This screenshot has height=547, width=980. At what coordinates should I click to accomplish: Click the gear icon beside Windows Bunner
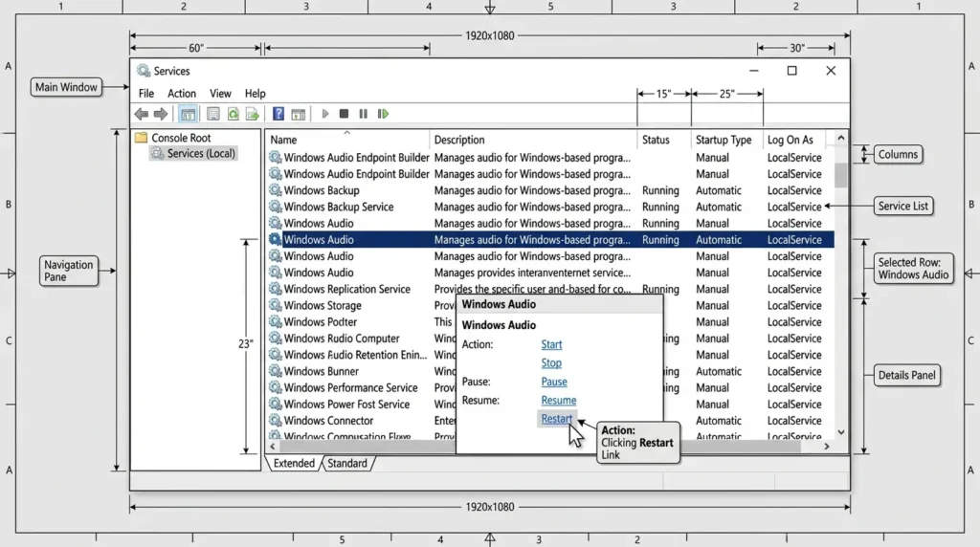[275, 371]
